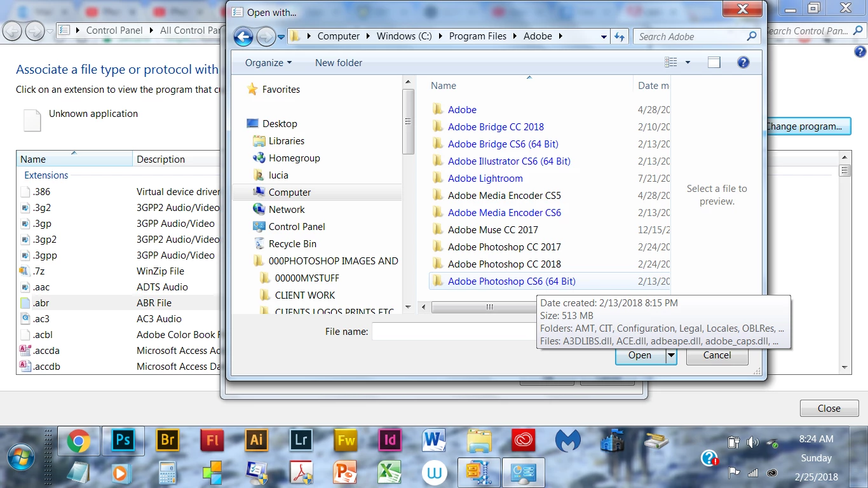This screenshot has width=868, height=488.
Task: Open Google Chrome from taskbar
Action: [79, 440]
